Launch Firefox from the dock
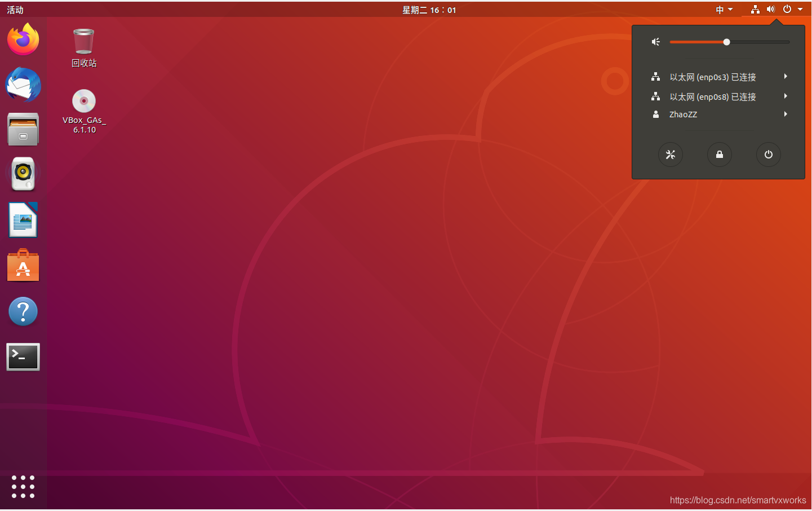The width and height of the screenshot is (812, 511). pos(23,39)
